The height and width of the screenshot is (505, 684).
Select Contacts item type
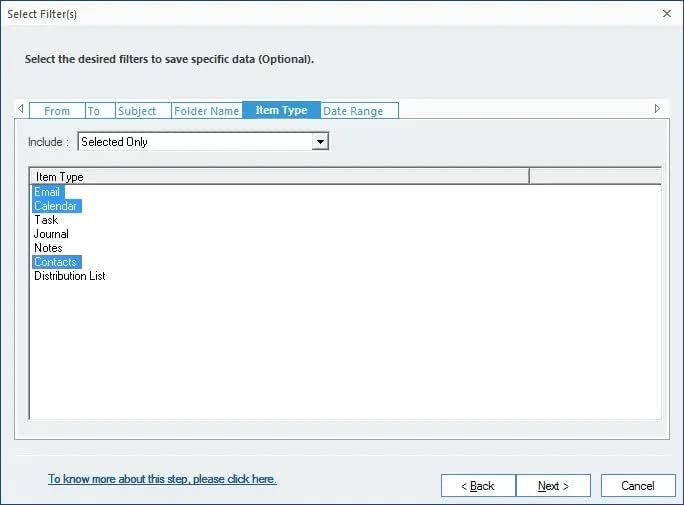click(x=56, y=262)
